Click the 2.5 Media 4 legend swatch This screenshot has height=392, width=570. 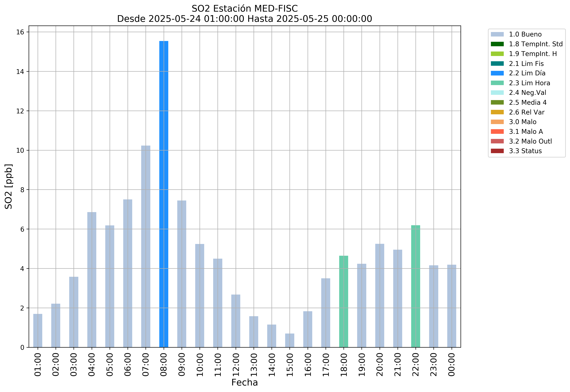497,102
